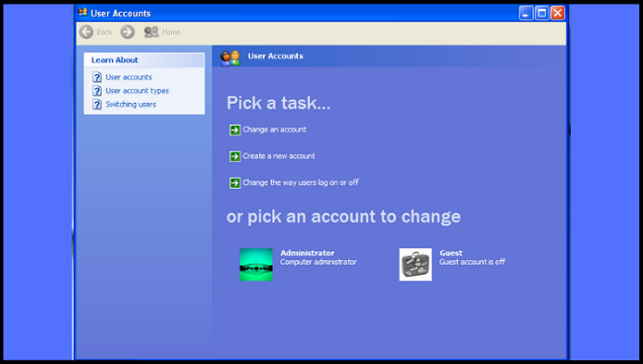Select the Guest suitcase account picture
The height and width of the screenshot is (364, 643).
(415, 264)
